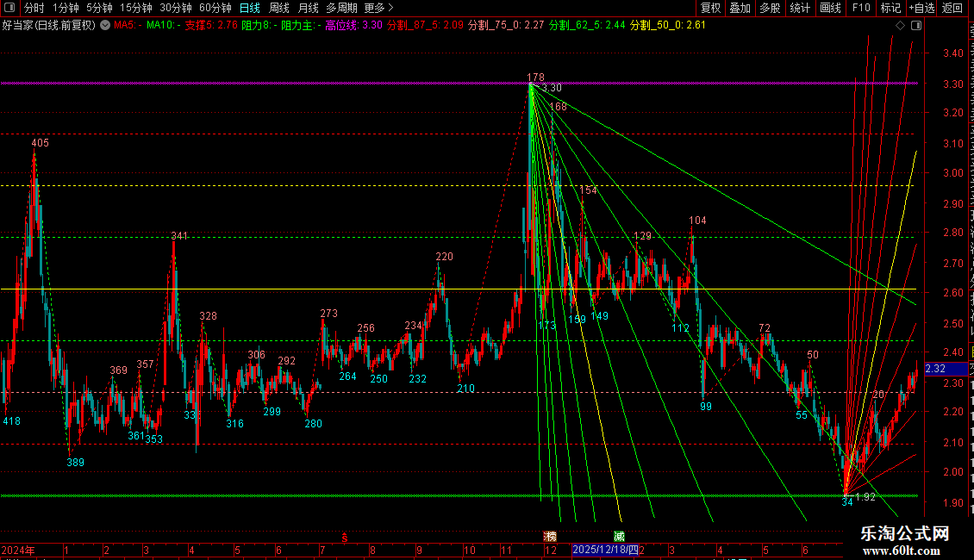Screen dimensions: 974x560
Task: Open the 统计 statistics button
Action: coord(800,8)
